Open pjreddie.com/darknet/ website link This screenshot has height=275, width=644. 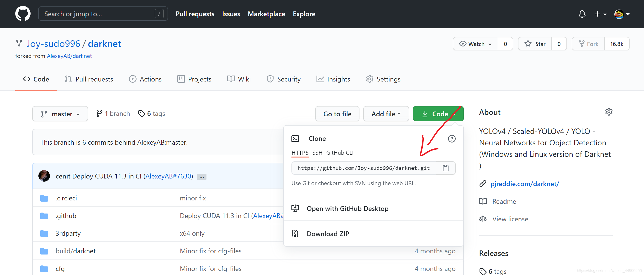coord(524,184)
